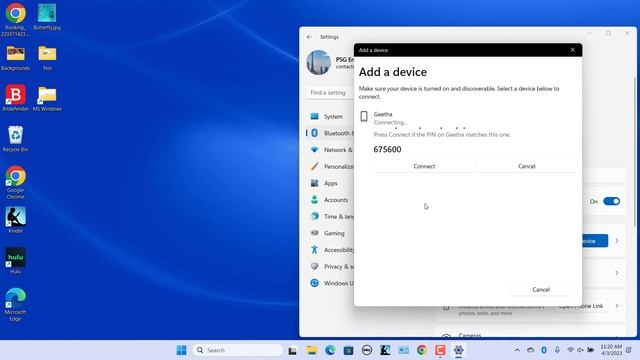The image size is (640, 360).
Task: Click the volume speaker tray icon
Action: click(x=580, y=350)
